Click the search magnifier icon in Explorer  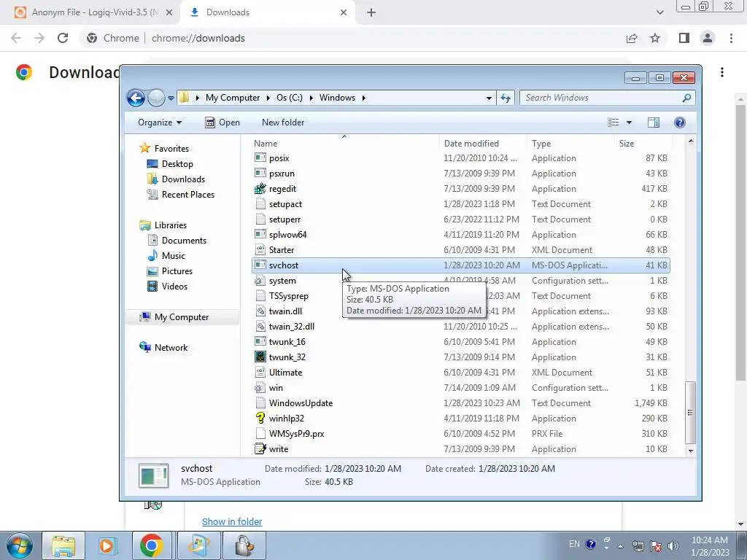pos(686,98)
